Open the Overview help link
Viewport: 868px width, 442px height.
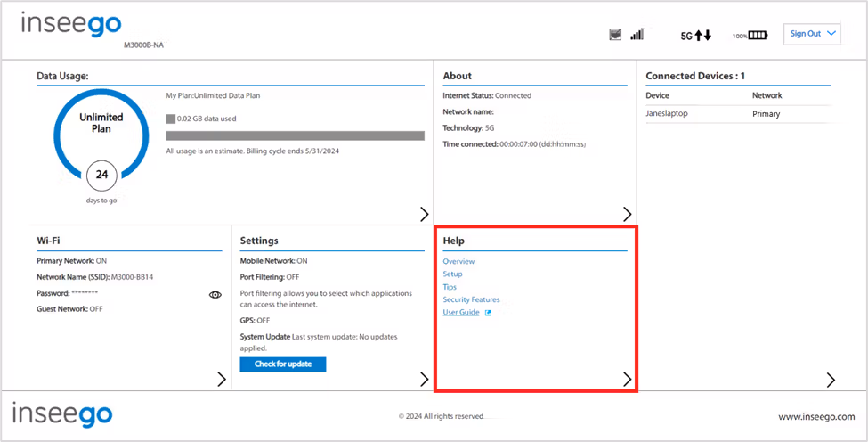458,261
